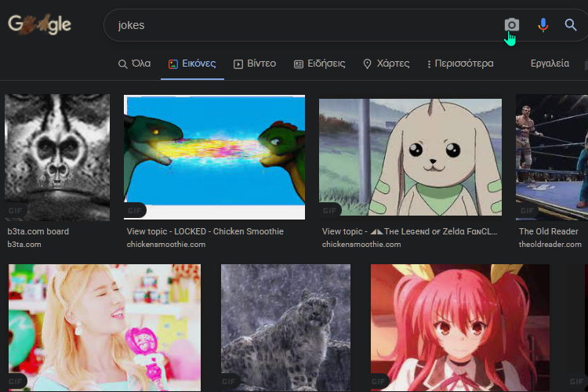Switch to the Χάρτες tab
This screenshot has height=392, width=588.
387,64
